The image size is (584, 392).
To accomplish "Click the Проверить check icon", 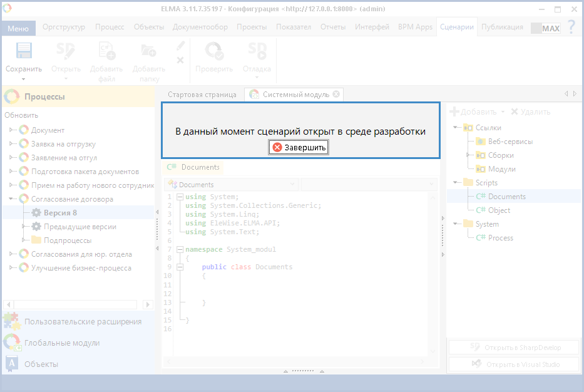I will point(214,52).
